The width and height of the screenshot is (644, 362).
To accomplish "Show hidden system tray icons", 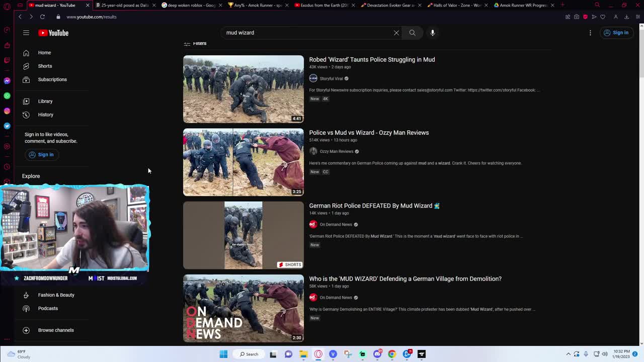I will (569, 354).
